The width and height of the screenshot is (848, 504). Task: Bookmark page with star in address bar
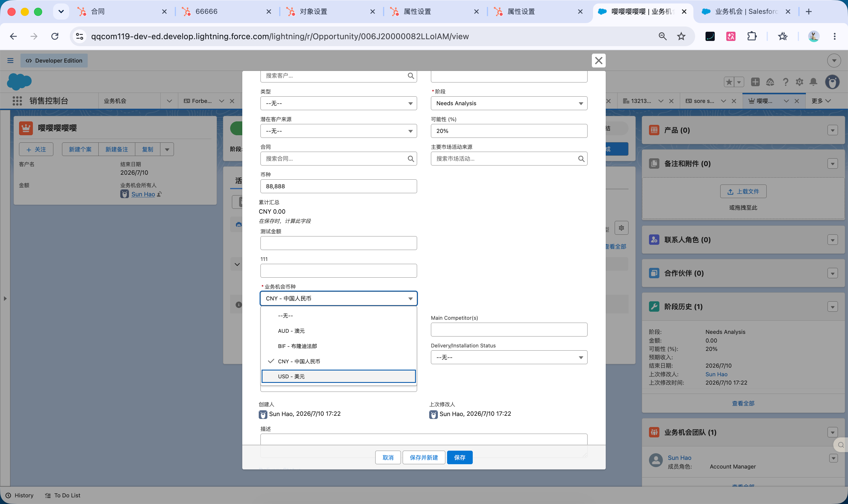coord(681,36)
